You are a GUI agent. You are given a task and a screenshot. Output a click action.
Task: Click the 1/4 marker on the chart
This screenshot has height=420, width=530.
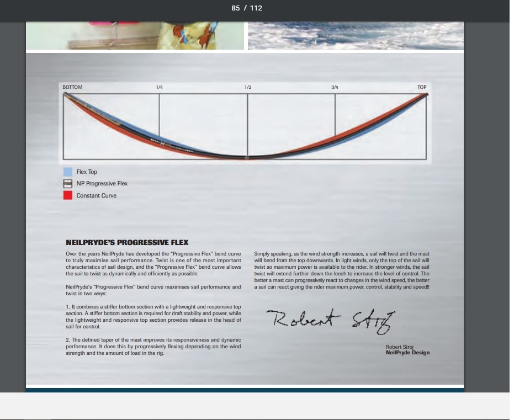coord(160,87)
